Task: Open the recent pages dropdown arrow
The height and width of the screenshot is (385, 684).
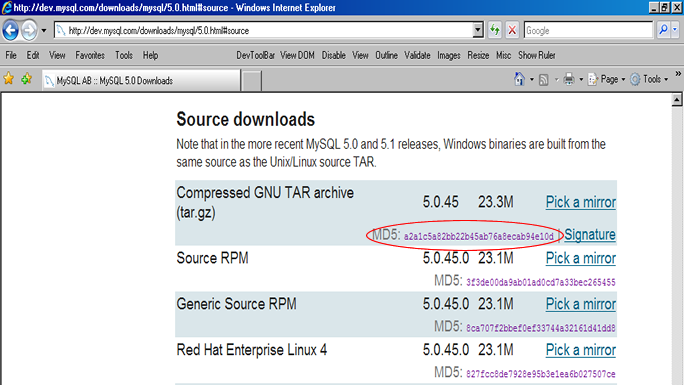Action: pos(44,31)
